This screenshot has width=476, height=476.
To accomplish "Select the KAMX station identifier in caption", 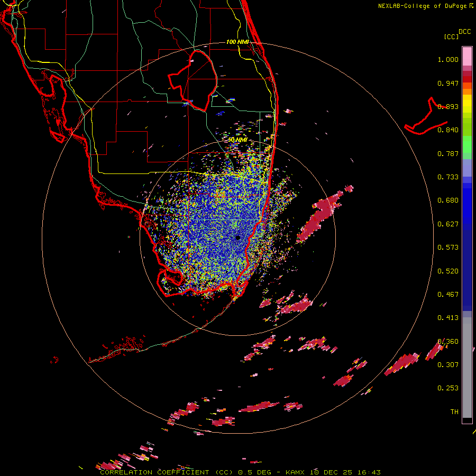I will [x=295, y=472].
